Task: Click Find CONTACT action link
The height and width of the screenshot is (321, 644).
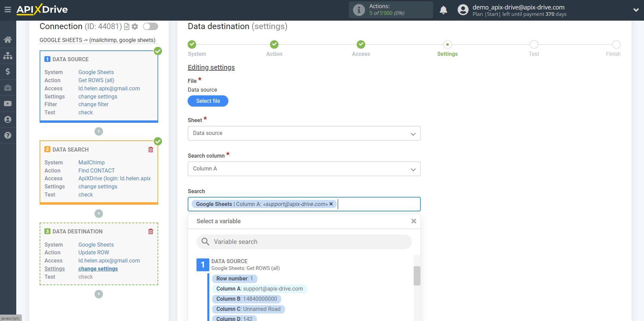Action: tap(97, 170)
